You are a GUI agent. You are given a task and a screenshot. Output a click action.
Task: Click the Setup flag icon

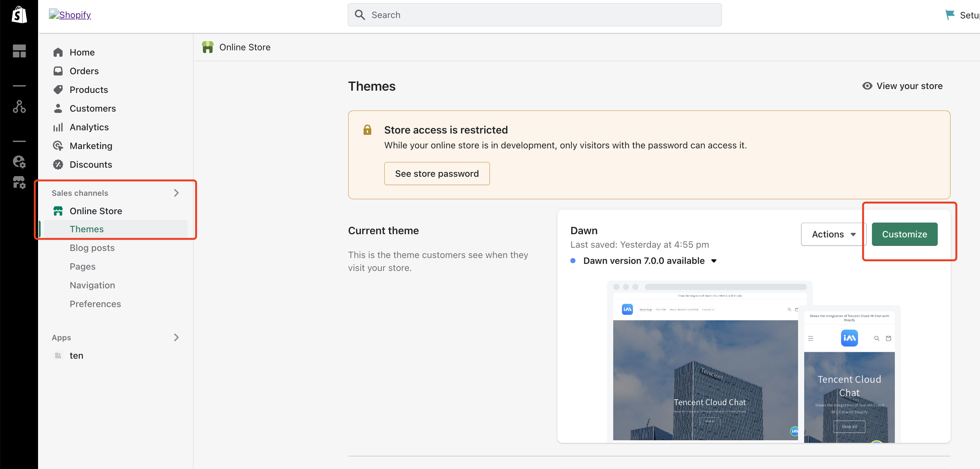(950, 15)
